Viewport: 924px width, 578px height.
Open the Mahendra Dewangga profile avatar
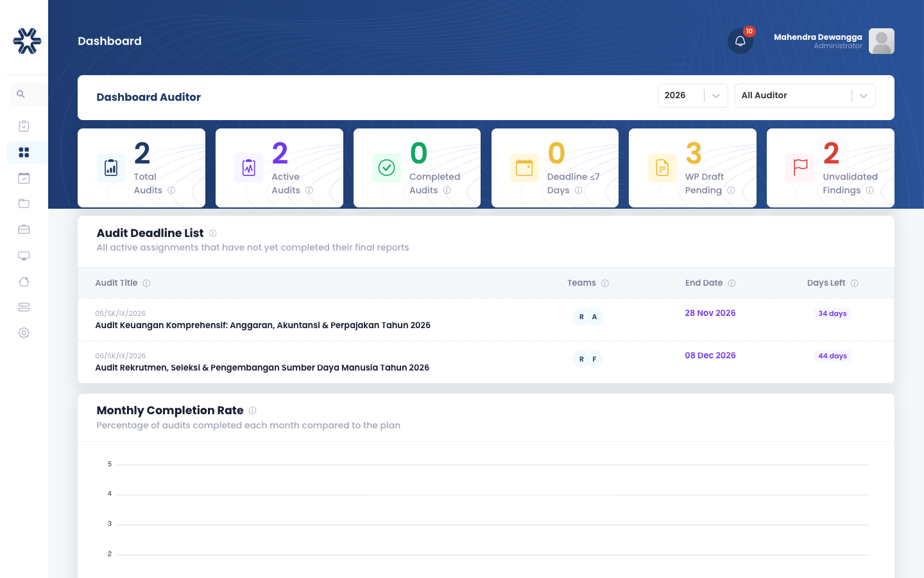pos(882,41)
